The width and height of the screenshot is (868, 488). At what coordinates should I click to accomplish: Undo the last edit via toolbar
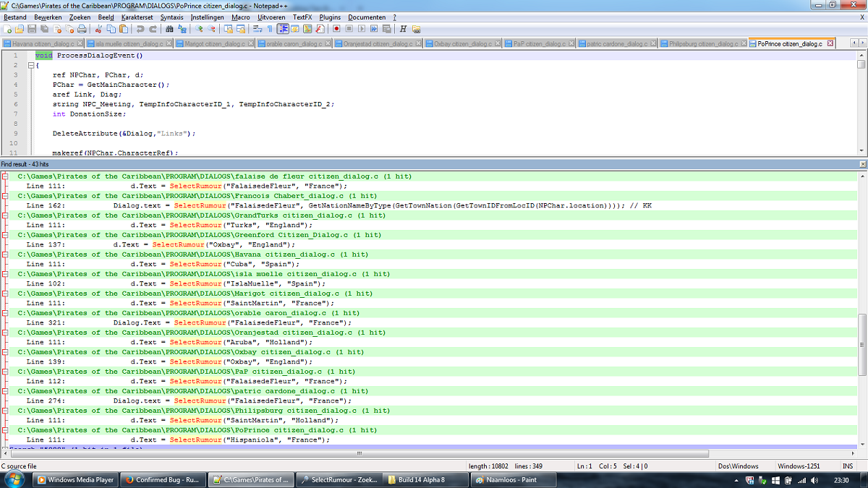tap(140, 29)
